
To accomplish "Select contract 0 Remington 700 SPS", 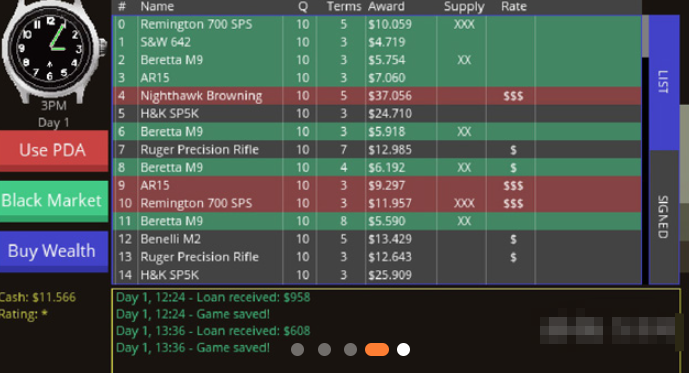I will tap(377, 25).
